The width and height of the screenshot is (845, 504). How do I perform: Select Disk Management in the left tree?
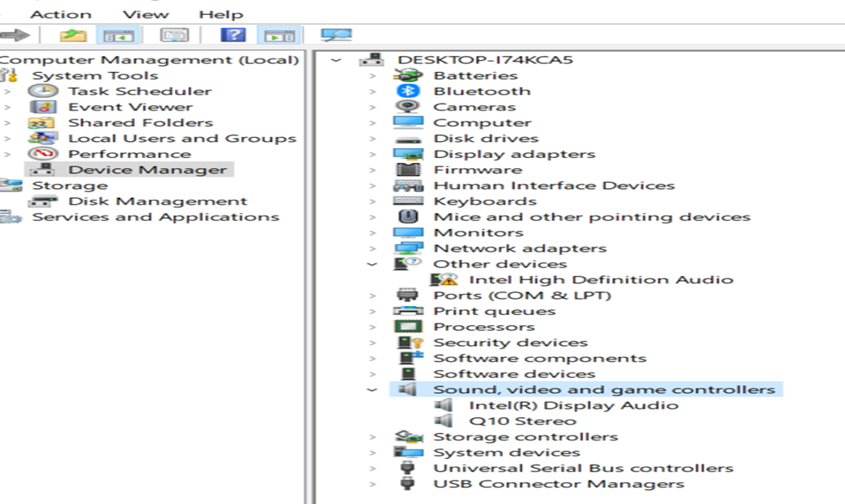(157, 201)
